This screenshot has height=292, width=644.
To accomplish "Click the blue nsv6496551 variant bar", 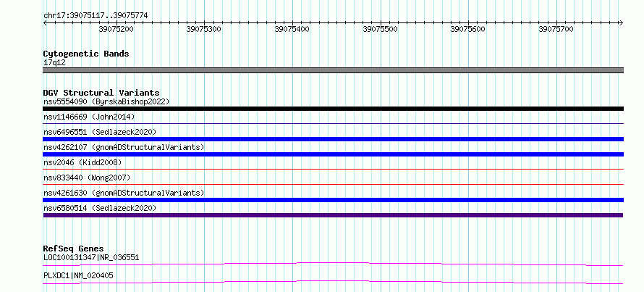I will 334,139.
